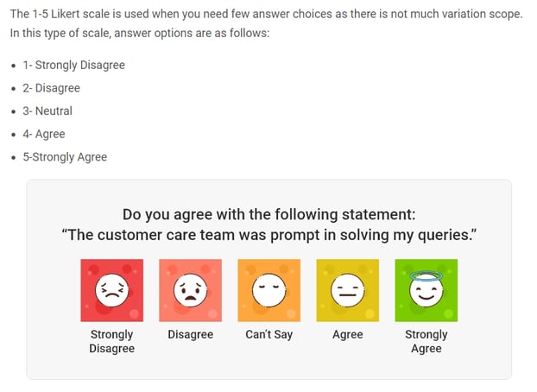Click the '5-Strongly Agree' bullet item
Image resolution: width=537 pixels, height=392 pixels.
[65, 157]
